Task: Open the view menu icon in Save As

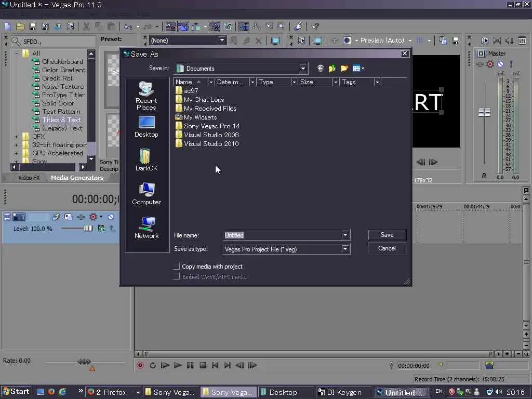Action: (358, 69)
